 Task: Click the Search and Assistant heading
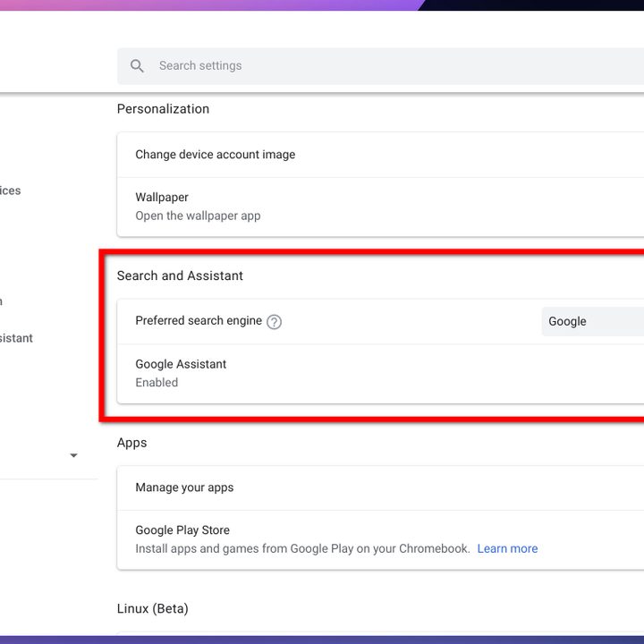[x=180, y=275]
